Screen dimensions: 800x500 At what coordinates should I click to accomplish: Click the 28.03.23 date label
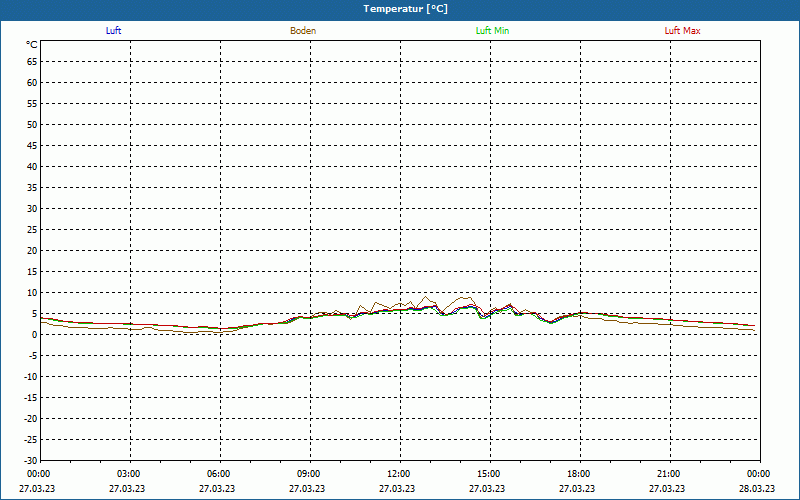click(x=757, y=488)
